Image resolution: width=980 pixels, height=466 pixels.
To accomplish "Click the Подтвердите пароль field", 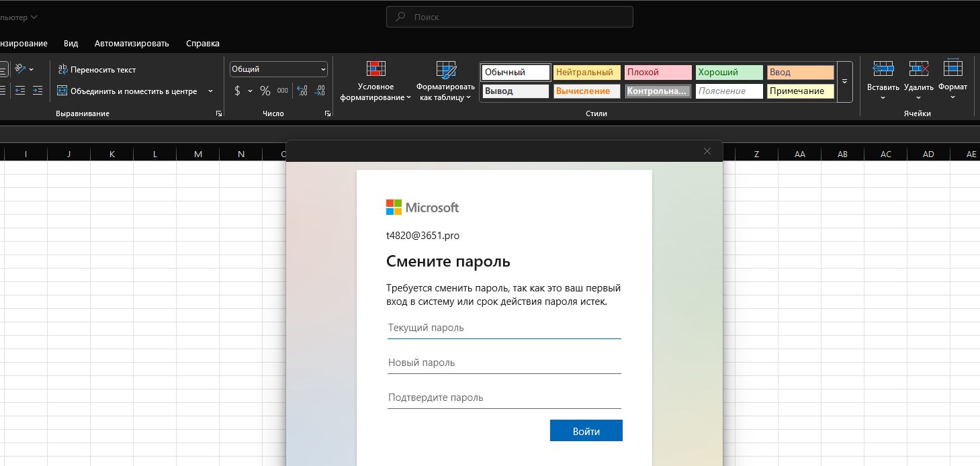I will 504,398.
